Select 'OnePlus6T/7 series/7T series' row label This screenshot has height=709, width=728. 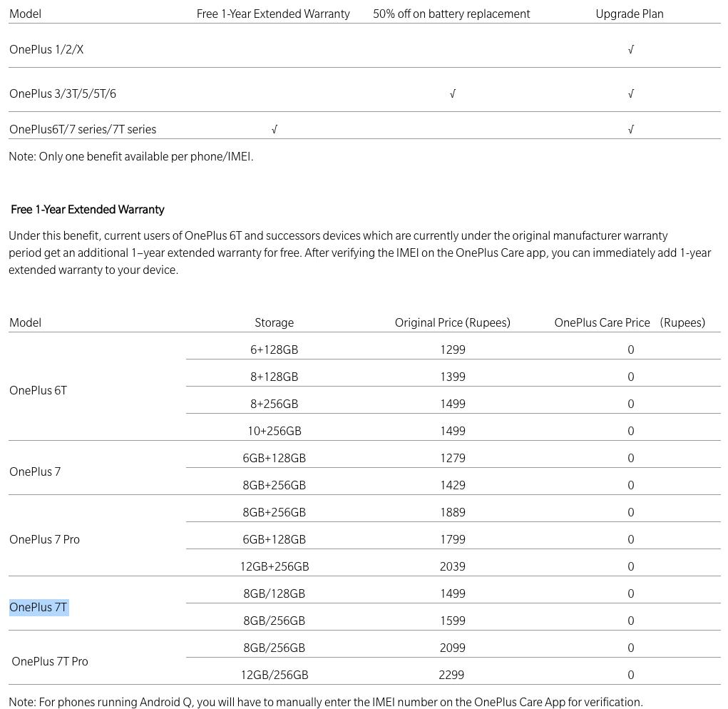83,129
